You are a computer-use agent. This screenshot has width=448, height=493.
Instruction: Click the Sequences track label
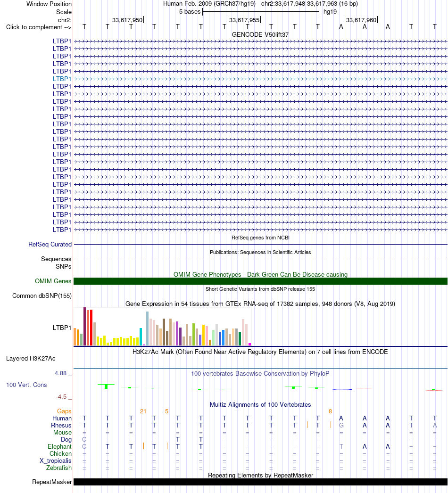click(x=56, y=259)
